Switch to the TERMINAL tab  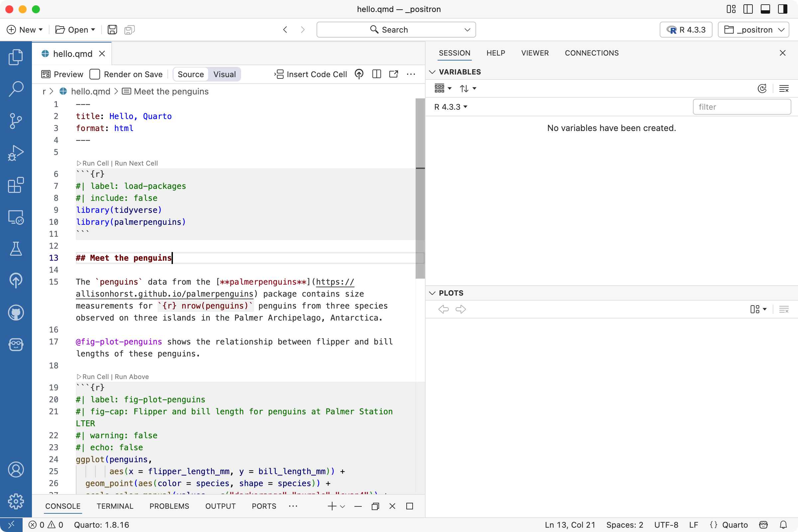[x=115, y=506]
